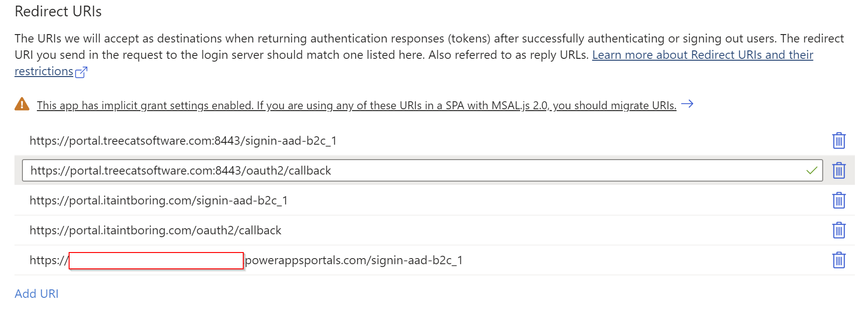
Task: Delete the treecatsoftware signin-aad-b2c_1 URI via its trash icon
Action: [839, 140]
